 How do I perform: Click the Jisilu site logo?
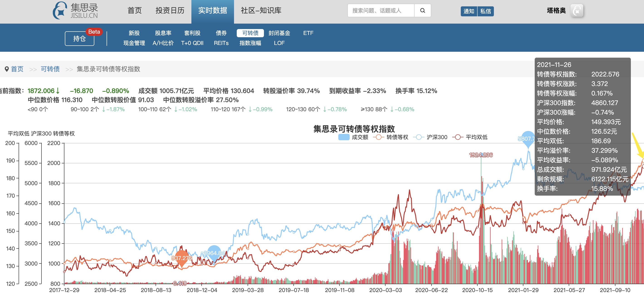(75, 10)
